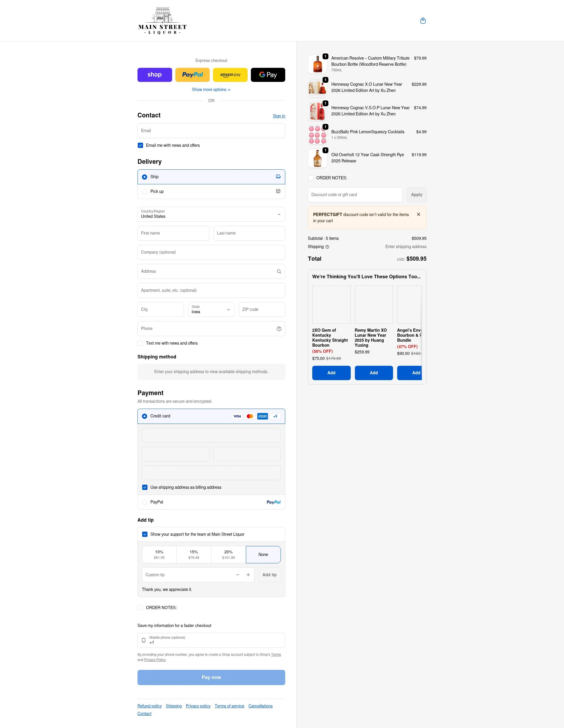Select the PayPal payment method
Screen dimensions: 564x728
pyautogui.click(x=145, y=502)
